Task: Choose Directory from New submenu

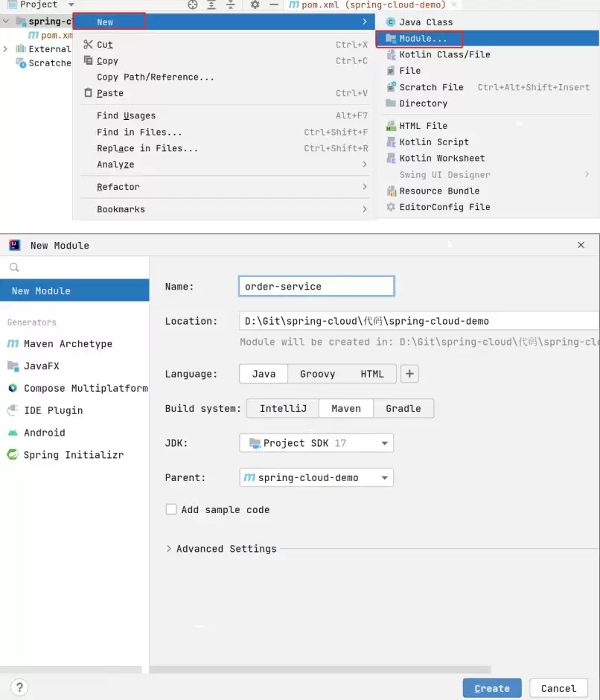Action: click(x=488, y=103)
